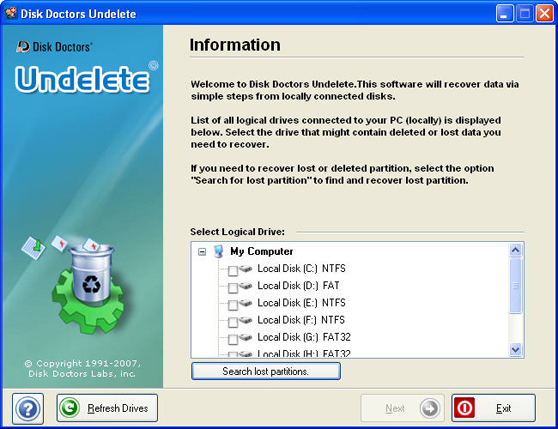Click the drive list scroll up arrow
The height and width of the screenshot is (429, 558).
point(515,250)
